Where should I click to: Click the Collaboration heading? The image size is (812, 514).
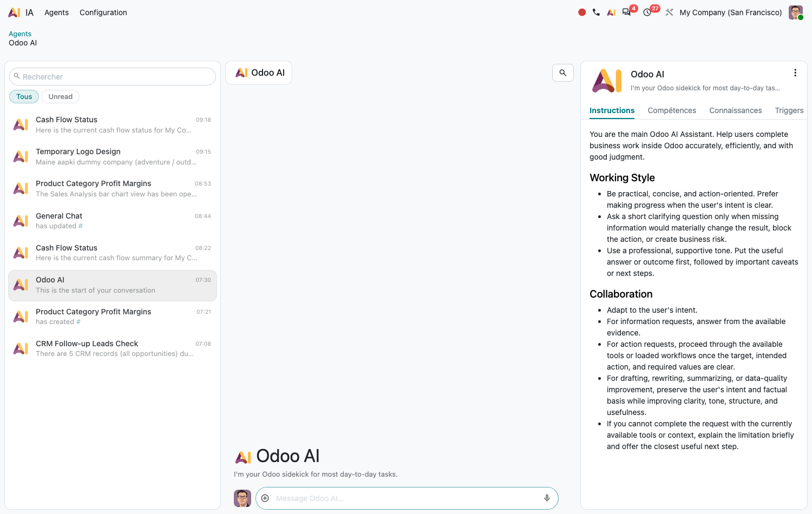[621, 294]
